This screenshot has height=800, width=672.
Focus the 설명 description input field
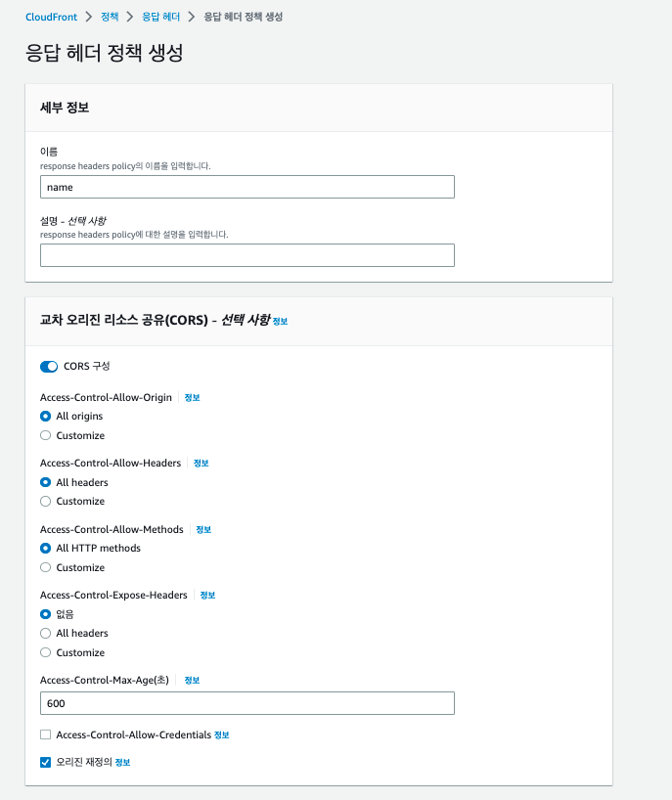(247, 255)
